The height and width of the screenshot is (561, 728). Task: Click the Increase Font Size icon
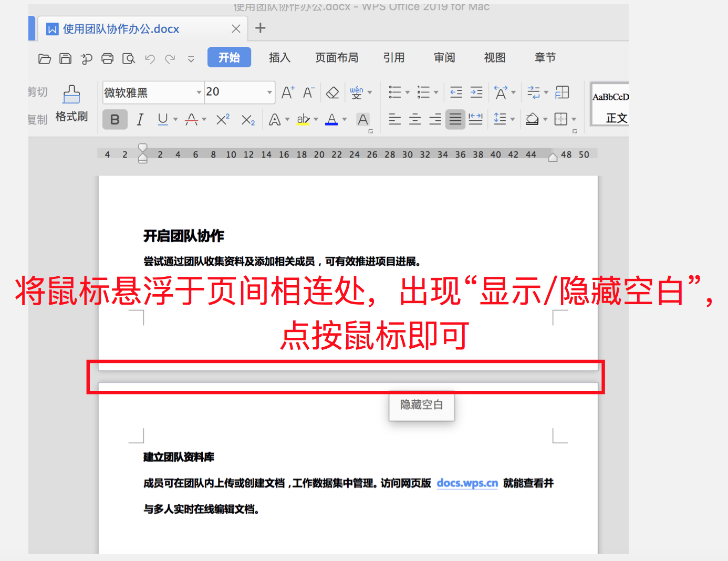[x=287, y=92]
